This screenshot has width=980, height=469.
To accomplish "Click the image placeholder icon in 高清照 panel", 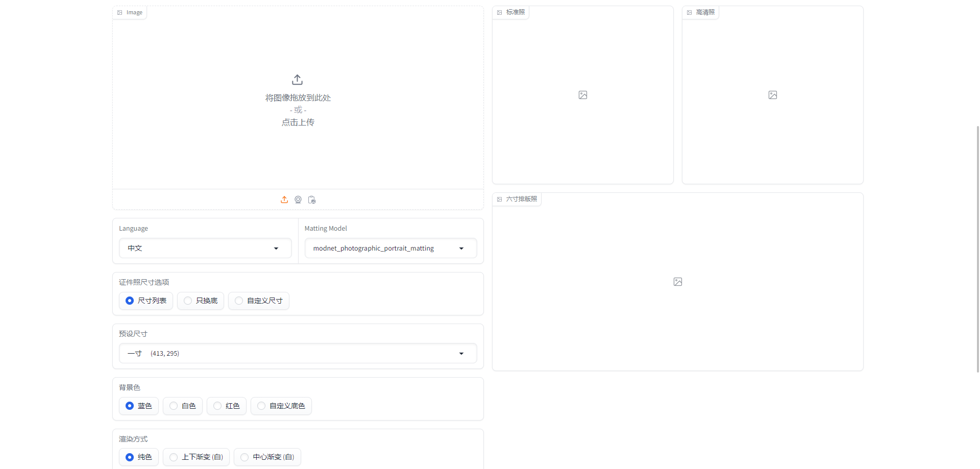I will point(773,95).
